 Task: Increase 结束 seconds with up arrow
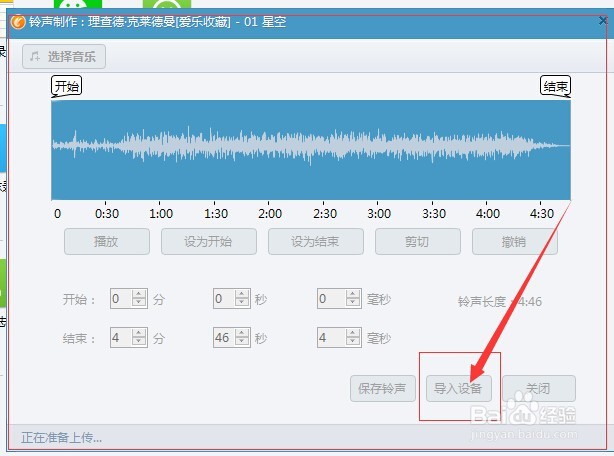[242, 333]
